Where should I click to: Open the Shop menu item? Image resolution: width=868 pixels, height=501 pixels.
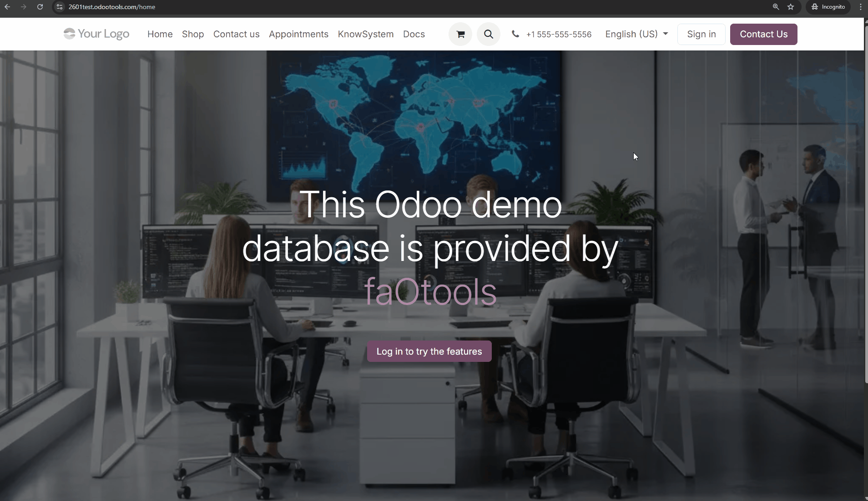pyautogui.click(x=193, y=34)
